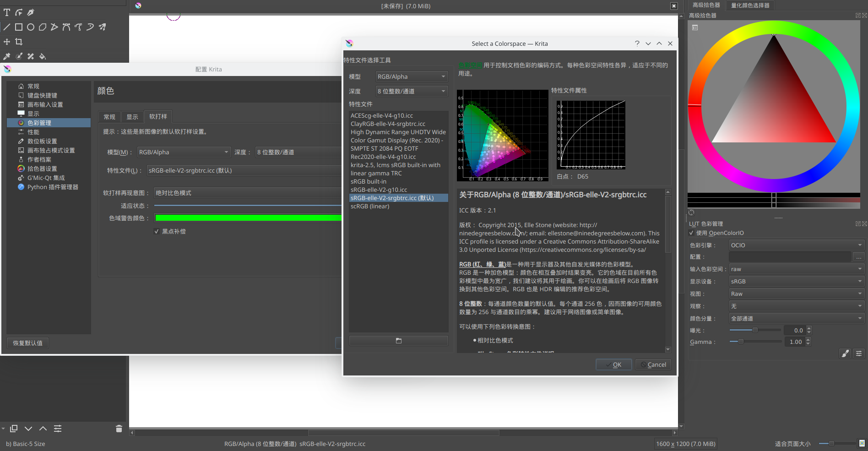The width and height of the screenshot is (868, 451).
Task: Select the sRGB built-in profile entry
Action: click(x=369, y=181)
